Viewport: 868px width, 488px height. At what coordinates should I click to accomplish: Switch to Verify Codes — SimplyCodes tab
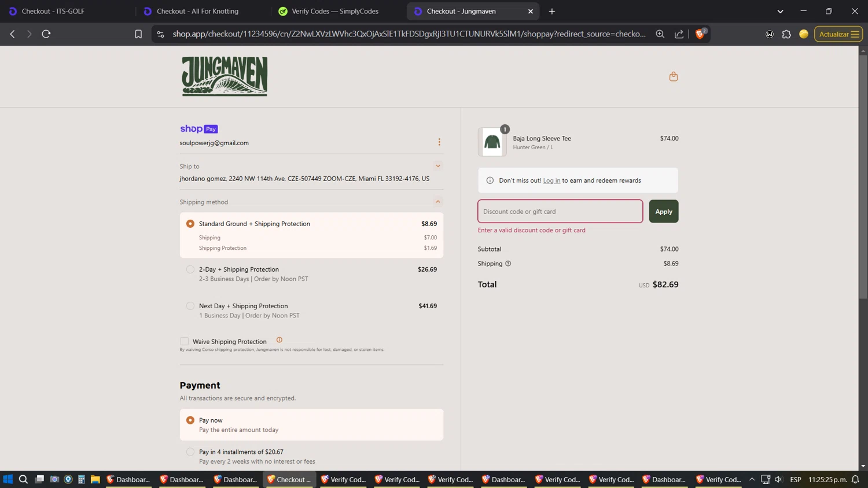337,11
